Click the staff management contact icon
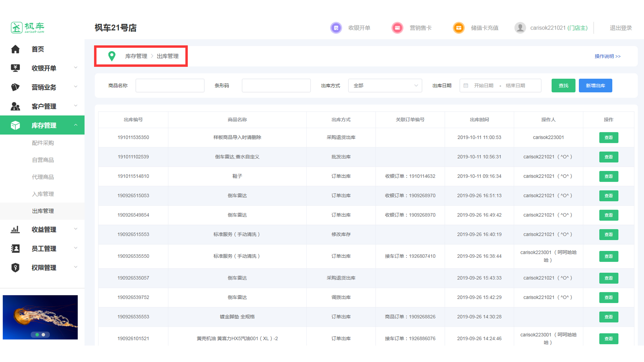This screenshot has width=644, height=362. (15, 248)
